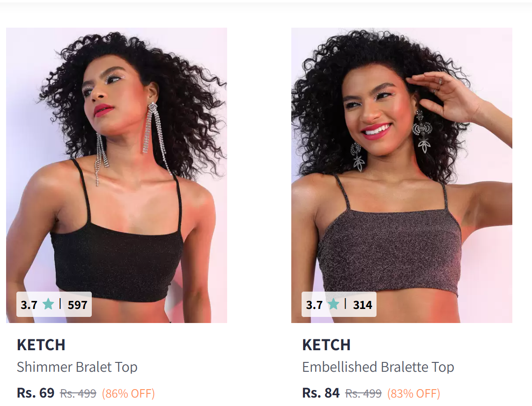Click the 597 review count
532x406 pixels.
pos(77,305)
